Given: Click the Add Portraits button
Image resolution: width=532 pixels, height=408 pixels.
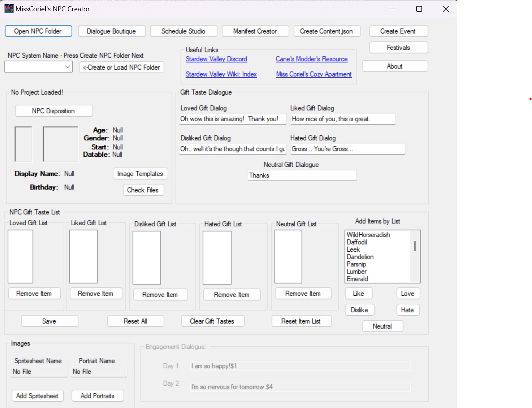Looking at the screenshot, I should click(98, 396).
